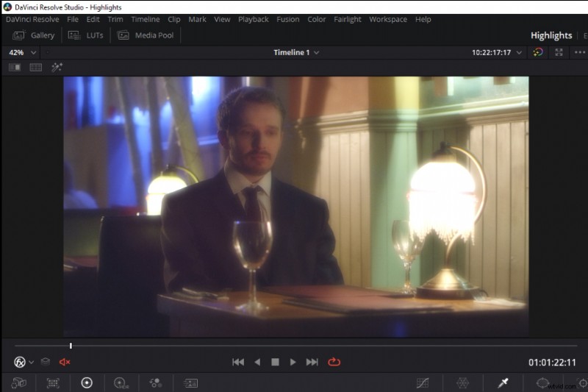Open the Motion Effects palette
The image size is (588, 392).
point(190,383)
